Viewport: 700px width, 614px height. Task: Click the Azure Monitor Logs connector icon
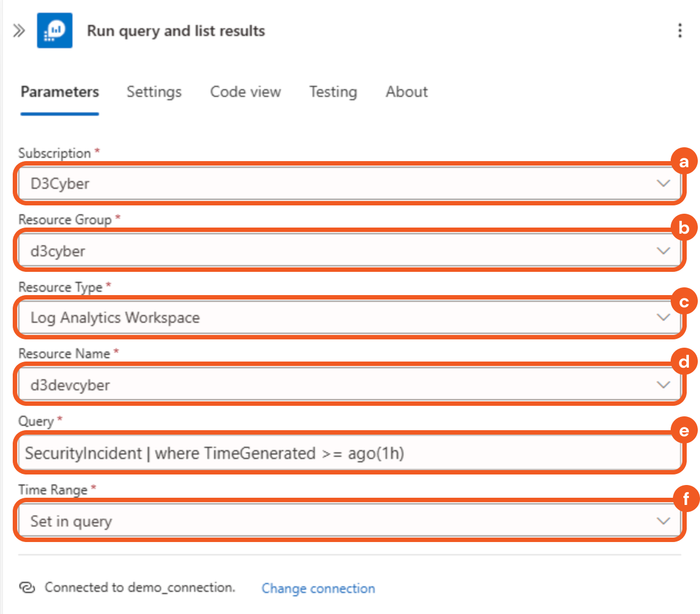[x=54, y=30]
